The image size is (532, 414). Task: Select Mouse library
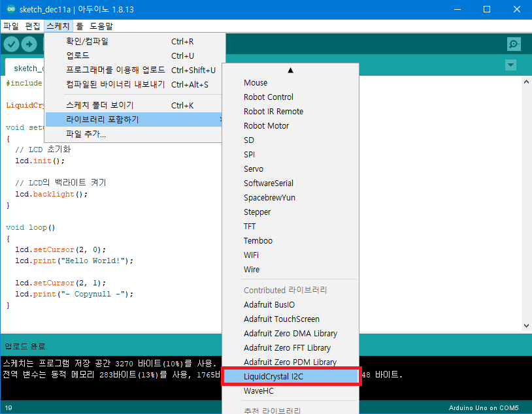290,83
